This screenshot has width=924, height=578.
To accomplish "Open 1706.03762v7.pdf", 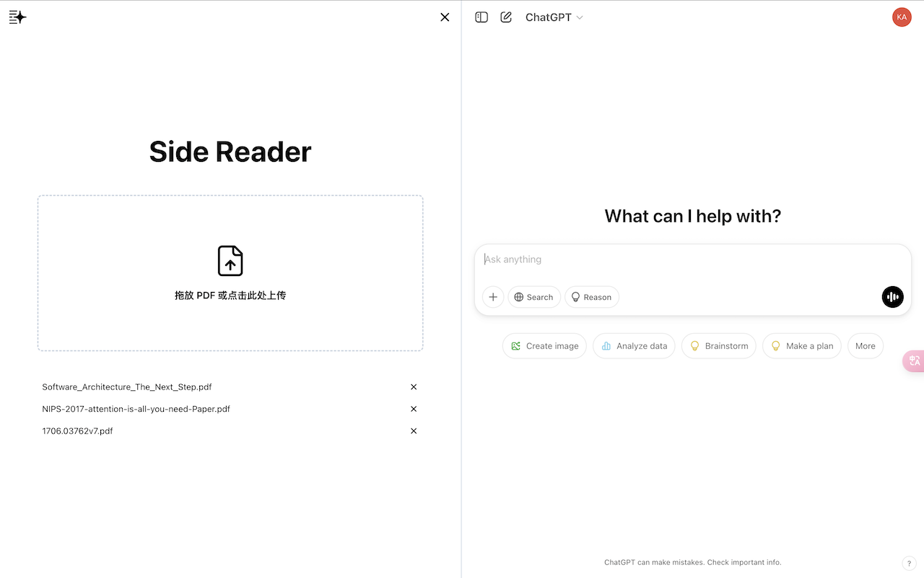I will [x=77, y=431].
